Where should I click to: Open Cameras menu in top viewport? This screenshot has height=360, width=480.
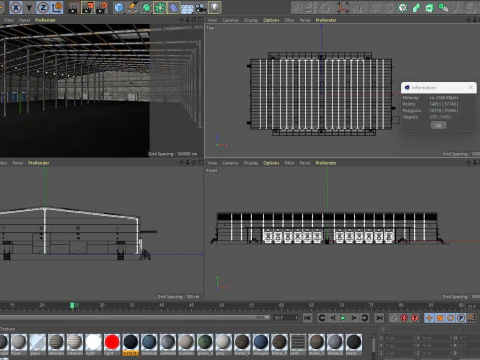[x=230, y=20]
